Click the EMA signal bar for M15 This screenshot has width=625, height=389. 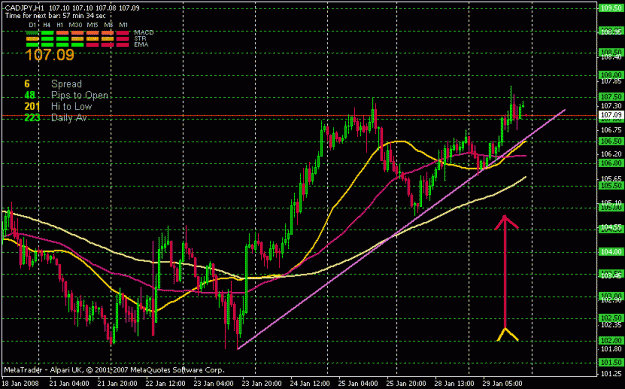[x=92, y=45]
